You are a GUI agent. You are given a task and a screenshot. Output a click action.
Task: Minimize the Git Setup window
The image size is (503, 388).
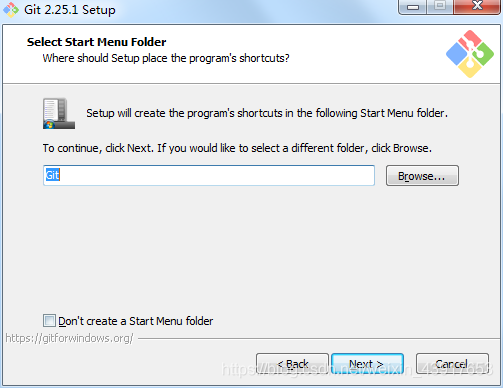413,7
